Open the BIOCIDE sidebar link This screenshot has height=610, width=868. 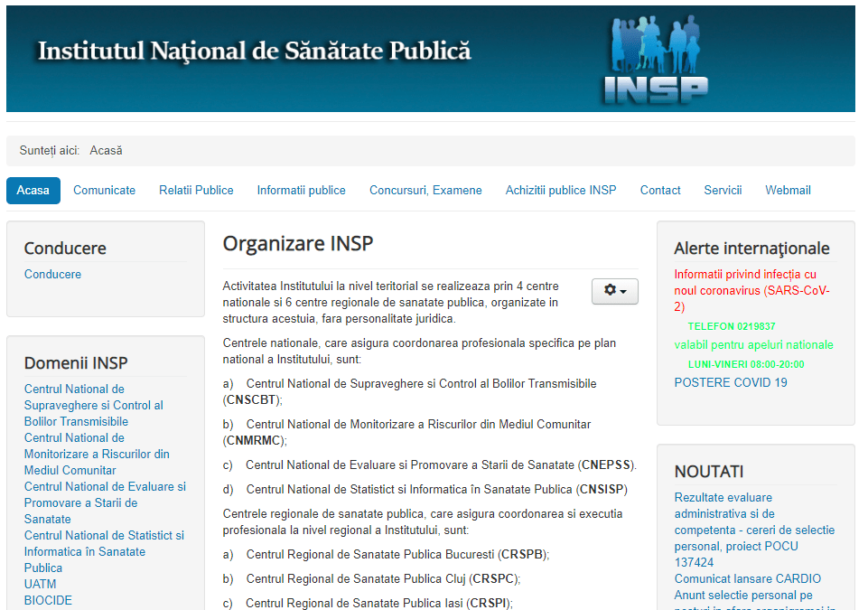48,600
